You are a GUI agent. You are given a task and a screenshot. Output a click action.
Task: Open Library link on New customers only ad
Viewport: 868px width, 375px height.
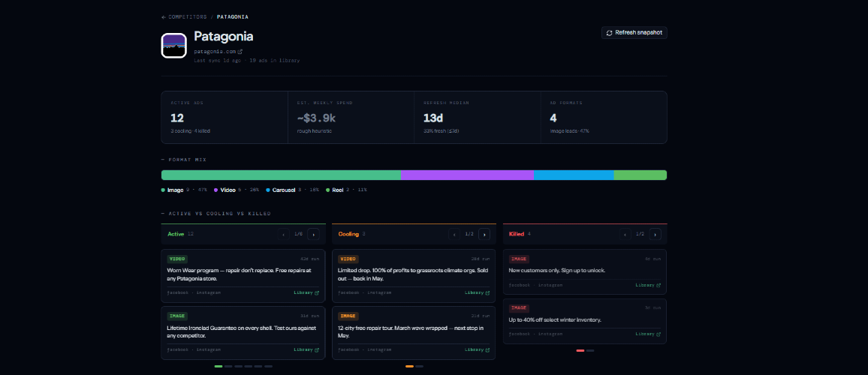point(648,286)
